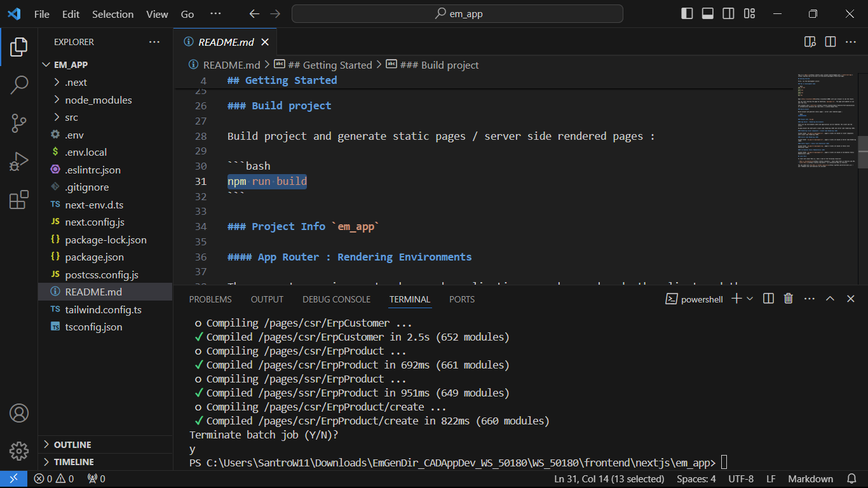The height and width of the screenshot is (488, 868).
Task: Create a new terminal with plus icon
Action: click(x=736, y=299)
